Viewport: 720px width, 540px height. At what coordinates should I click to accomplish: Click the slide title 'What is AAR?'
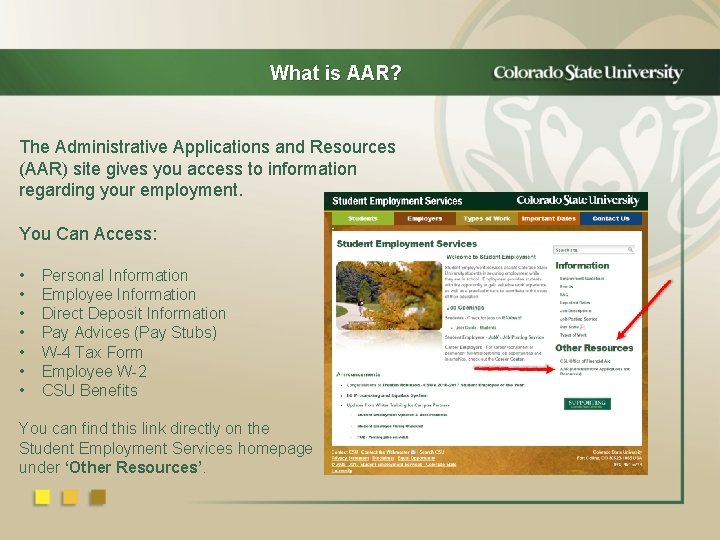pos(336,73)
